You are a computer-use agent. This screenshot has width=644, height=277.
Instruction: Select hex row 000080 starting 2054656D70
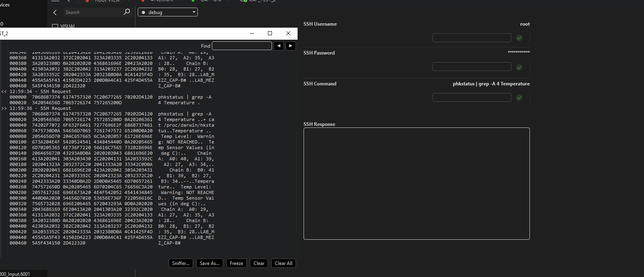click(112, 136)
